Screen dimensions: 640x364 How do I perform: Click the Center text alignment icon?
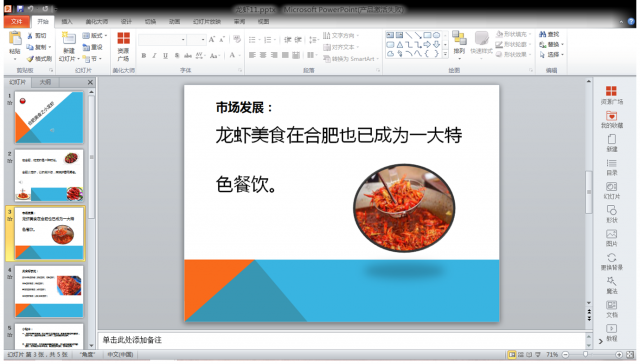(263, 55)
